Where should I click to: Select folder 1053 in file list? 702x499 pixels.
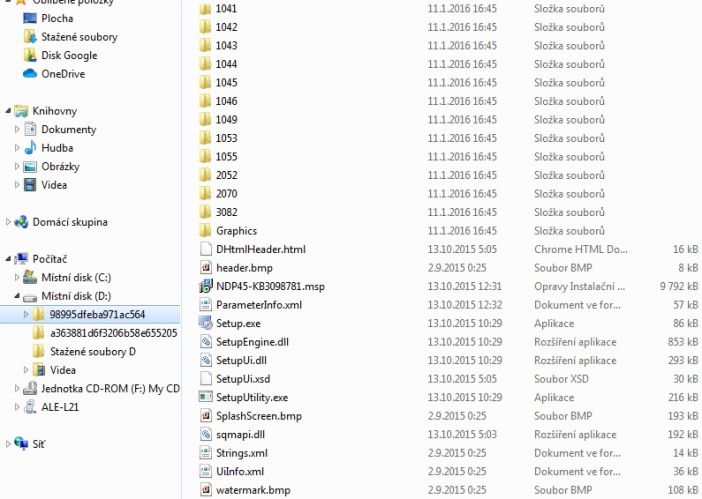pos(227,138)
